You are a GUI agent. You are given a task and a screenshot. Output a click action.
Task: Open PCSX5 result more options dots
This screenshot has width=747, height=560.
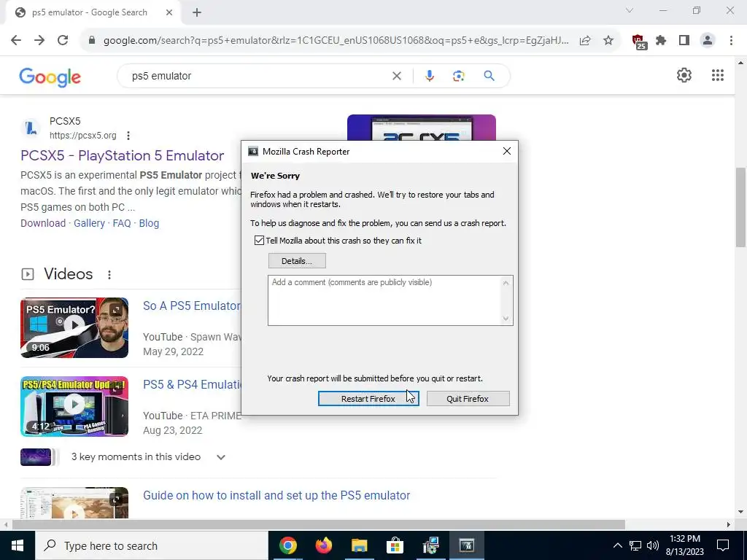point(128,136)
